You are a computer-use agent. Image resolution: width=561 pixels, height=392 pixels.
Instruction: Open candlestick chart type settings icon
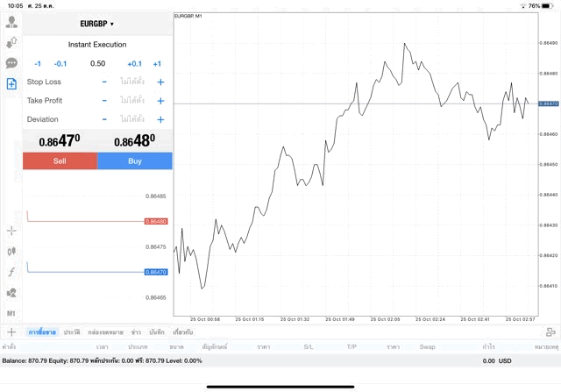(x=11, y=252)
